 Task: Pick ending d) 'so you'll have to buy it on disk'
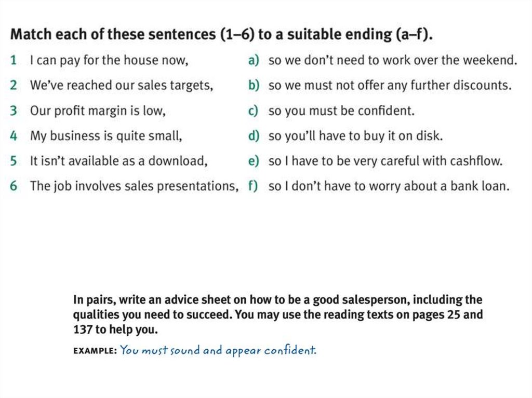coord(355,136)
